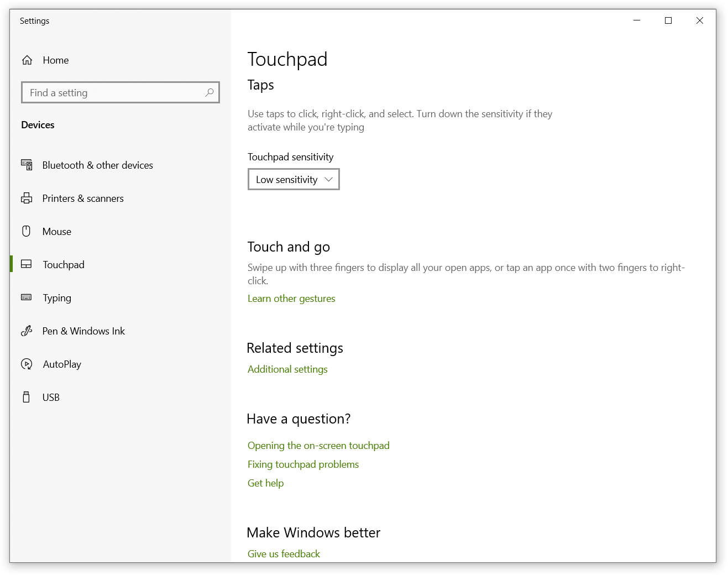Click Give us feedback

284,553
